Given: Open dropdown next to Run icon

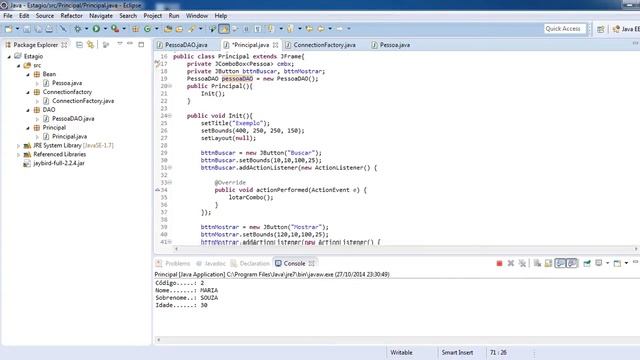Looking at the screenshot, I should tap(105, 29).
